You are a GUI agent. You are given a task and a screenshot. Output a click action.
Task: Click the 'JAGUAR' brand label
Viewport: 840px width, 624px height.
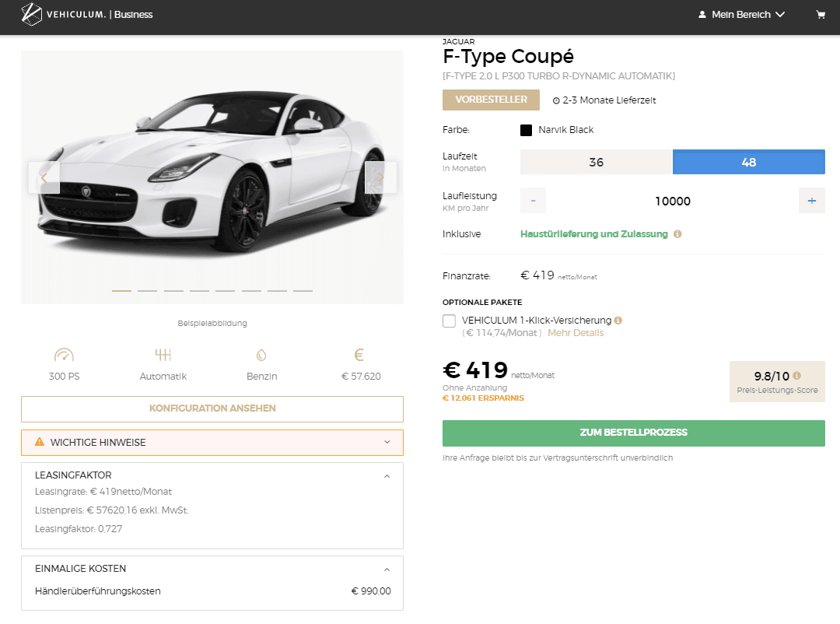tap(459, 41)
